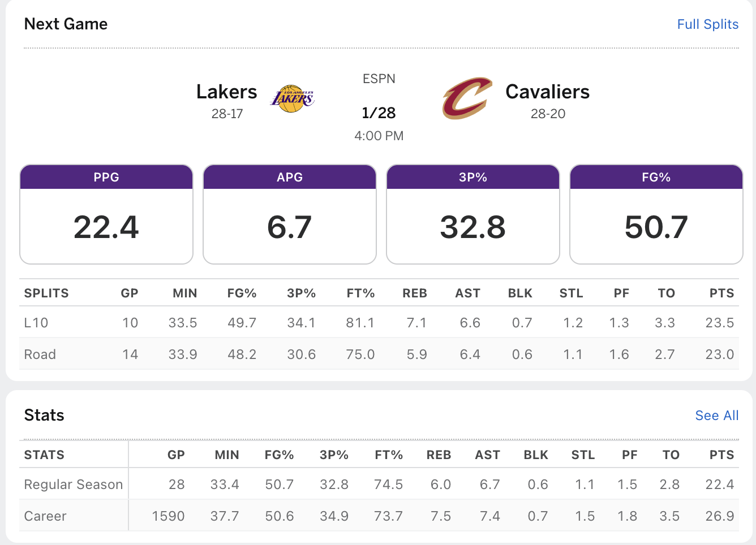Viewport: 756px width, 545px height.
Task: Open the See All stats link
Action: click(x=716, y=416)
